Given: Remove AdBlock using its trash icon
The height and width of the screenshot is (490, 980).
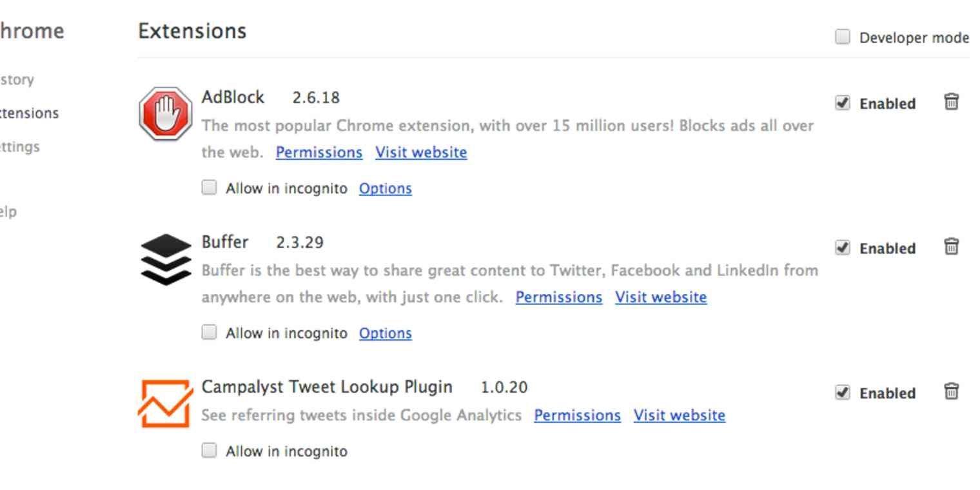Looking at the screenshot, I should tap(952, 103).
